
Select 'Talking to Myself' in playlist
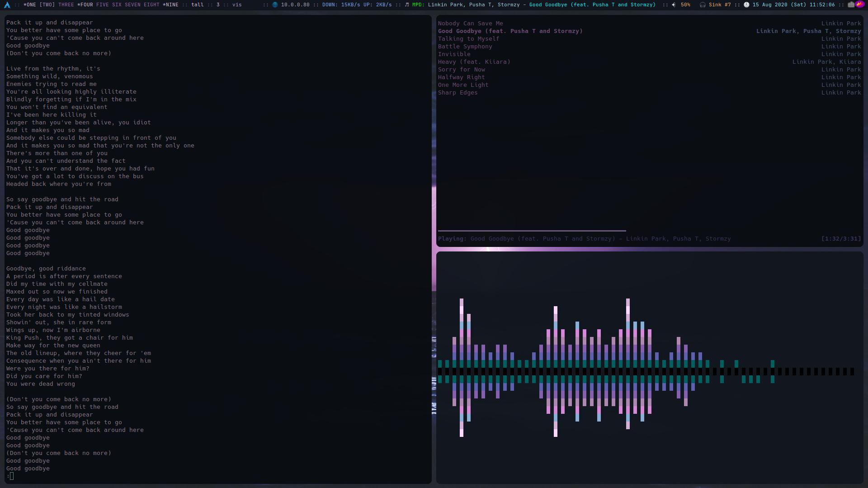650,39
